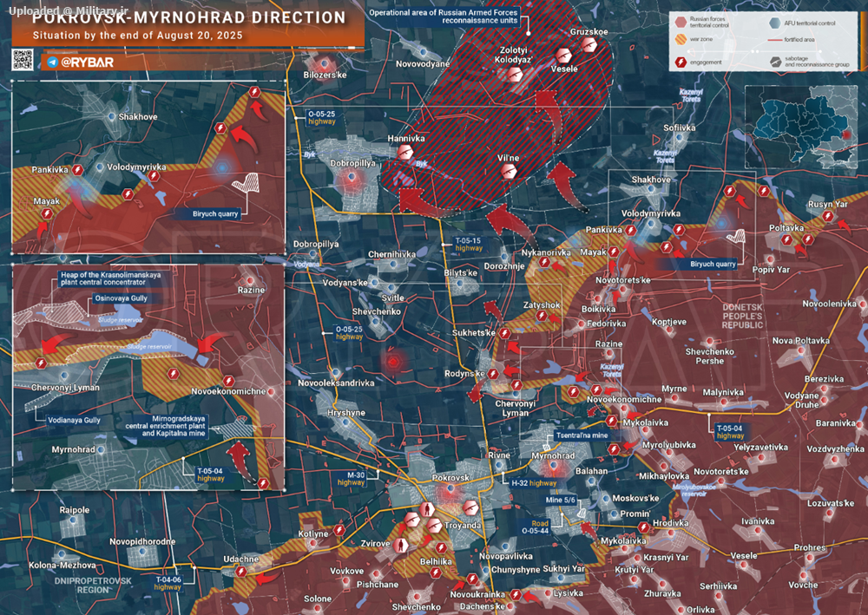Click the engagement marker below Udachne
Viewport: 868px width, 615px height.
pos(240,572)
